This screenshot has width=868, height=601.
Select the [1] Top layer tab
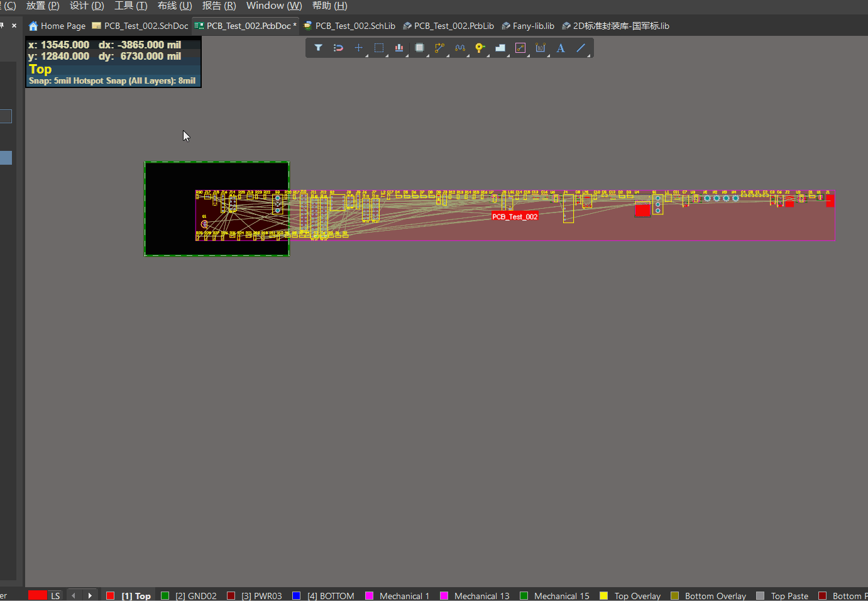pos(129,595)
